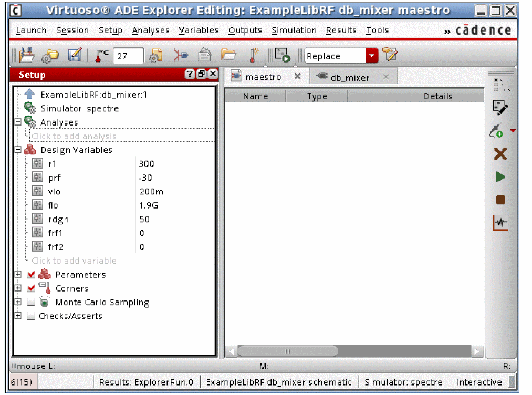Screen dimensions: 532x395
Task: Enable the Checks/Asserts checkbox
Action: pyautogui.click(x=31, y=316)
